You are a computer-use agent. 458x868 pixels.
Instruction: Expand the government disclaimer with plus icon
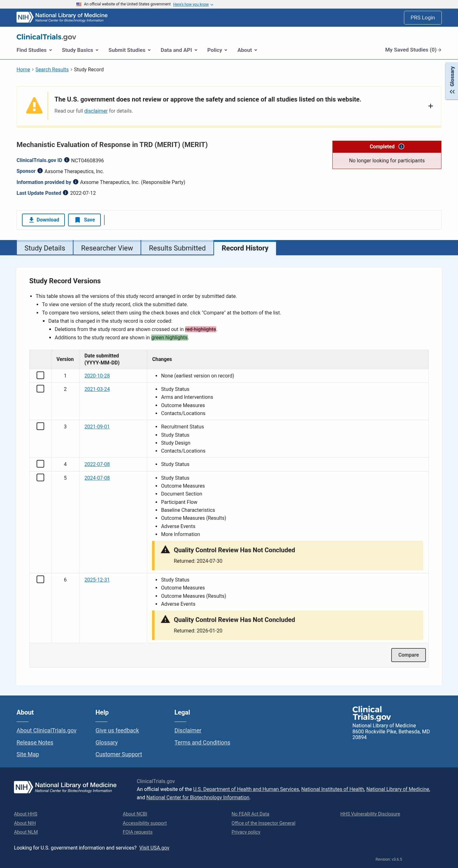pos(430,106)
